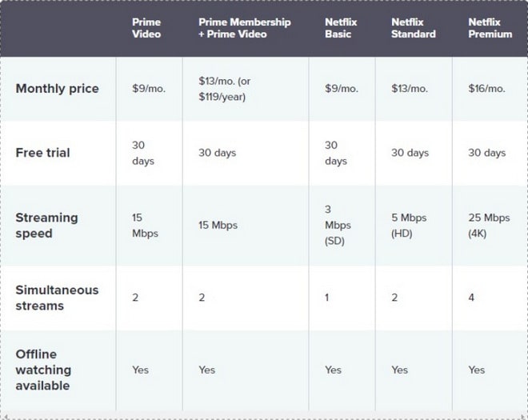Select the Netflix Standard column header
The height and width of the screenshot is (420, 528).
pyautogui.click(x=414, y=28)
